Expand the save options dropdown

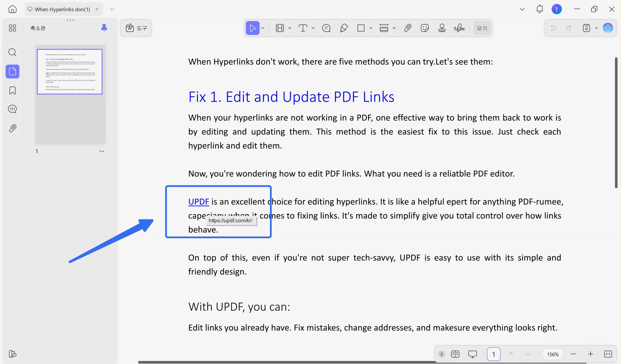coord(596,28)
